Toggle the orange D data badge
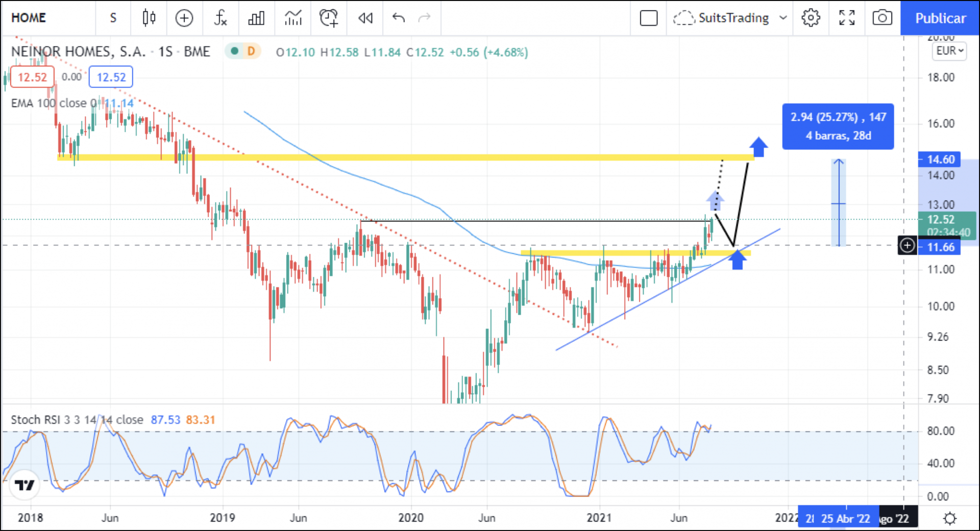 point(251,51)
